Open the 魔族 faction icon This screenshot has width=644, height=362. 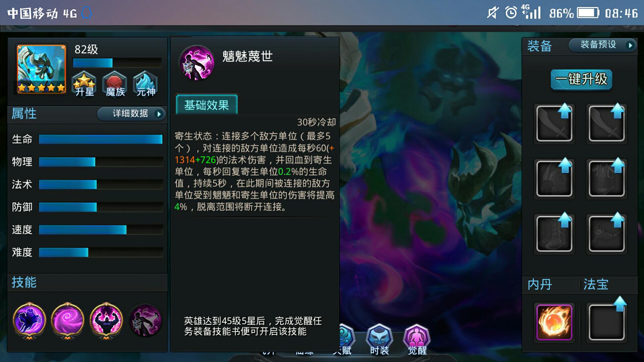(x=115, y=84)
